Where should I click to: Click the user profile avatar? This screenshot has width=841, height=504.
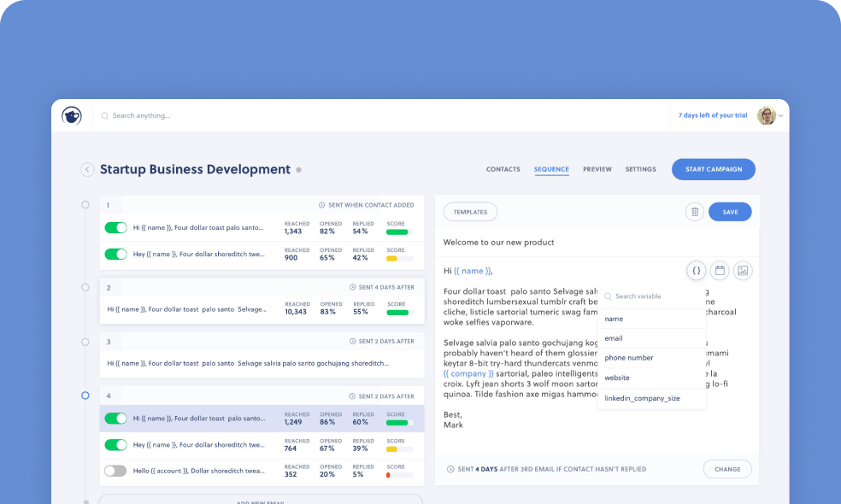pyautogui.click(x=767, y=115)
